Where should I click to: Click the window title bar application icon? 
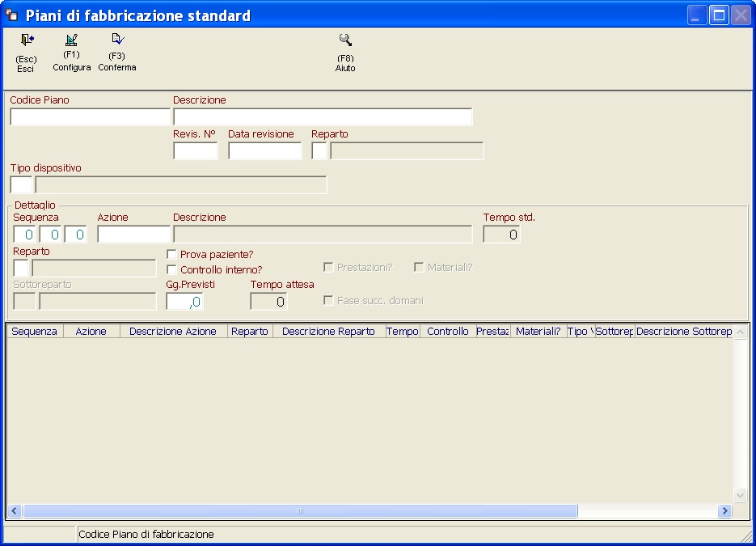(x=11, y=15)
